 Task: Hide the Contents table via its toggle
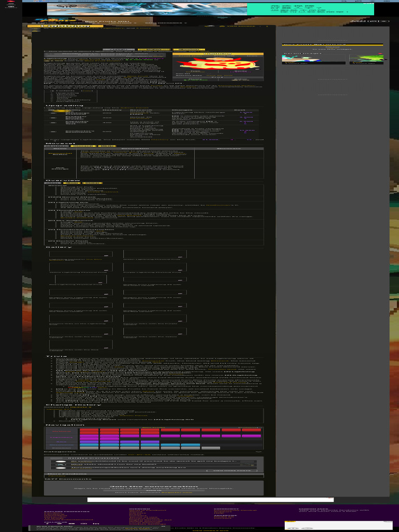tap(87, 91)
